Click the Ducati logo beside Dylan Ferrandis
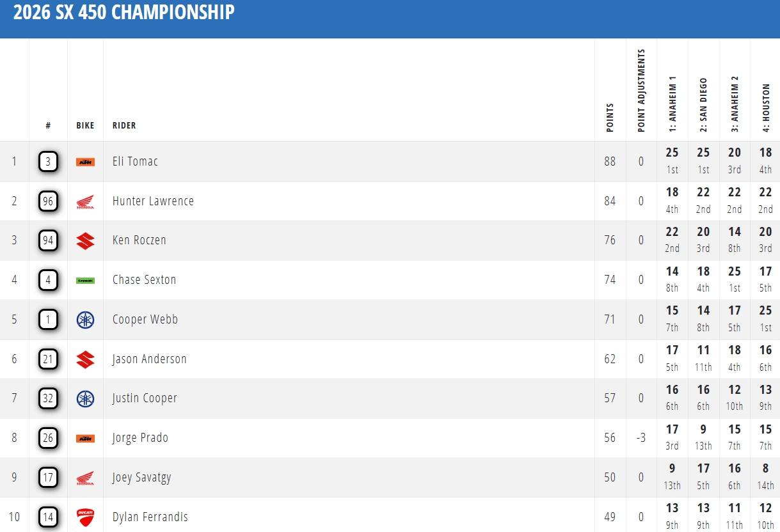The height and width of the screenshot is (532, 780). (x=85, y=517)
